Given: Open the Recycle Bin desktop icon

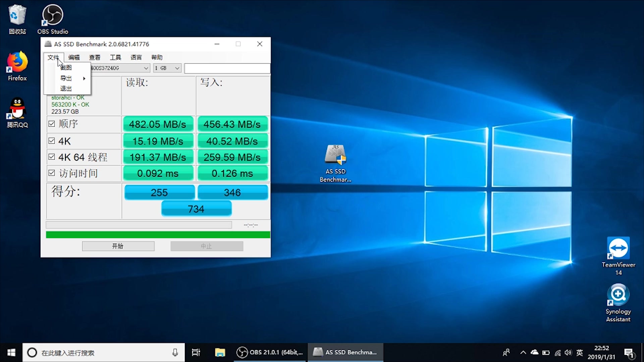Looking at the screenshot, I should click(17, 19).
